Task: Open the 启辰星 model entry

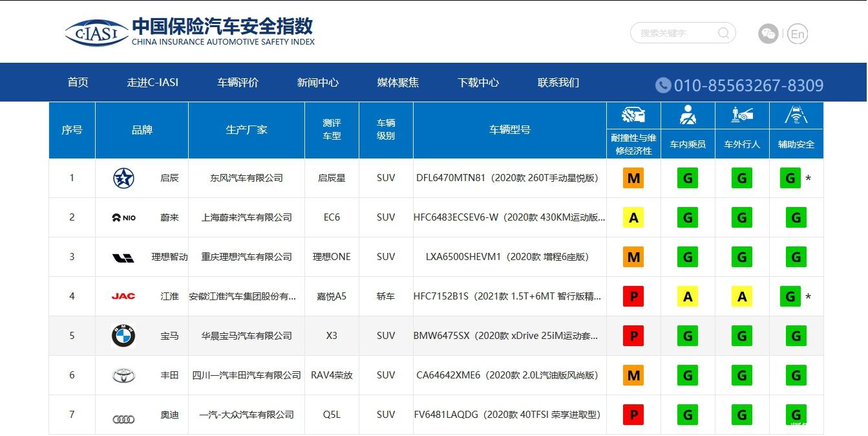Action: coord(332,178)
